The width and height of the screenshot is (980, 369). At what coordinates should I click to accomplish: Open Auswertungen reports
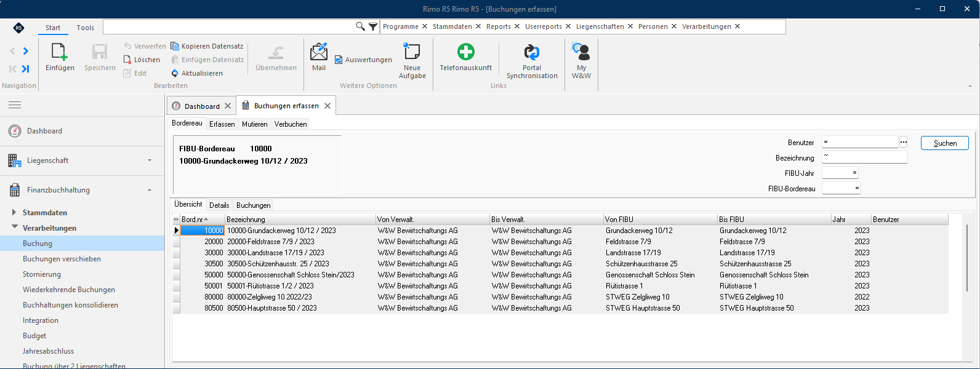pyautogui.click(x=363, y=60)
